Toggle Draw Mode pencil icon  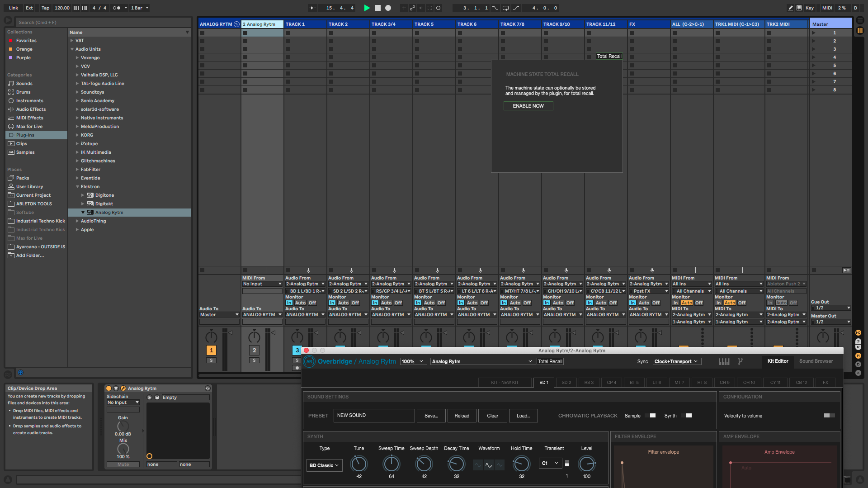(x=790, y=8)
